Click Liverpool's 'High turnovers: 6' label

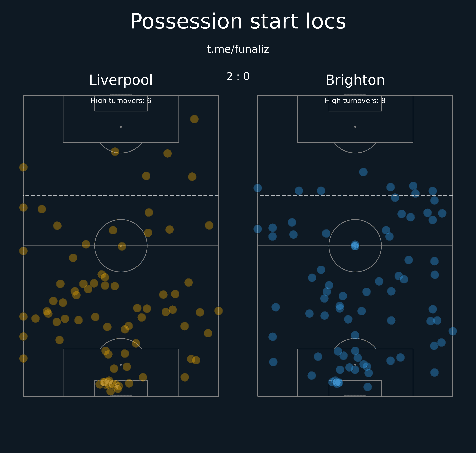tap(121, 101)
